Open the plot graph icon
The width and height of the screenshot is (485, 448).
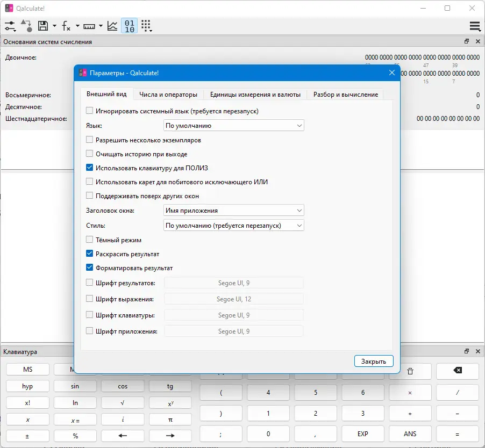pos(112,26)
